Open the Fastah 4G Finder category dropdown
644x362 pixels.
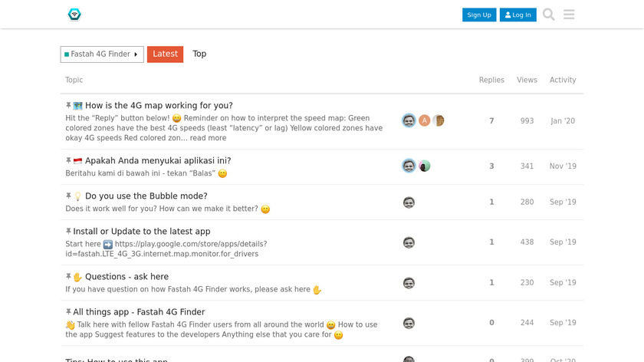102,54
